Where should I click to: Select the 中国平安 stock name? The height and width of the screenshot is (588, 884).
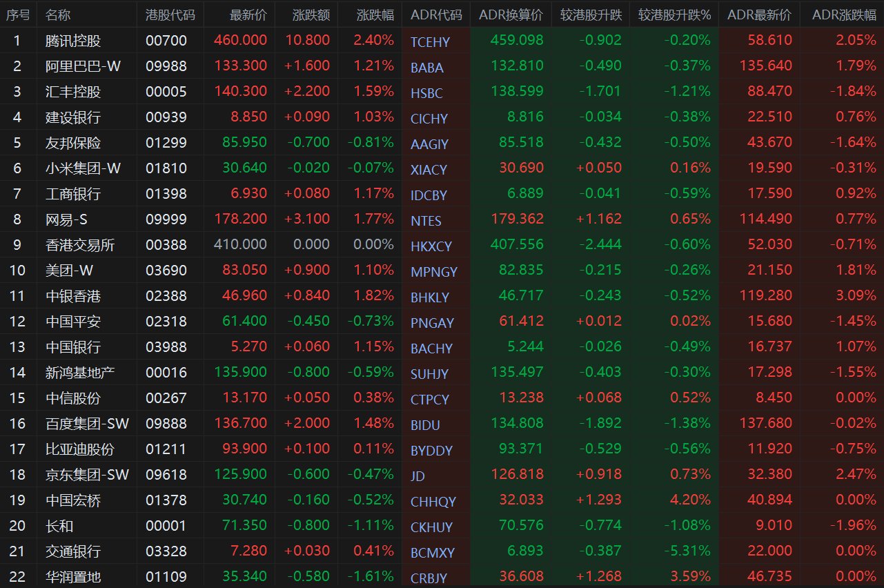click(x=73, y=322)
